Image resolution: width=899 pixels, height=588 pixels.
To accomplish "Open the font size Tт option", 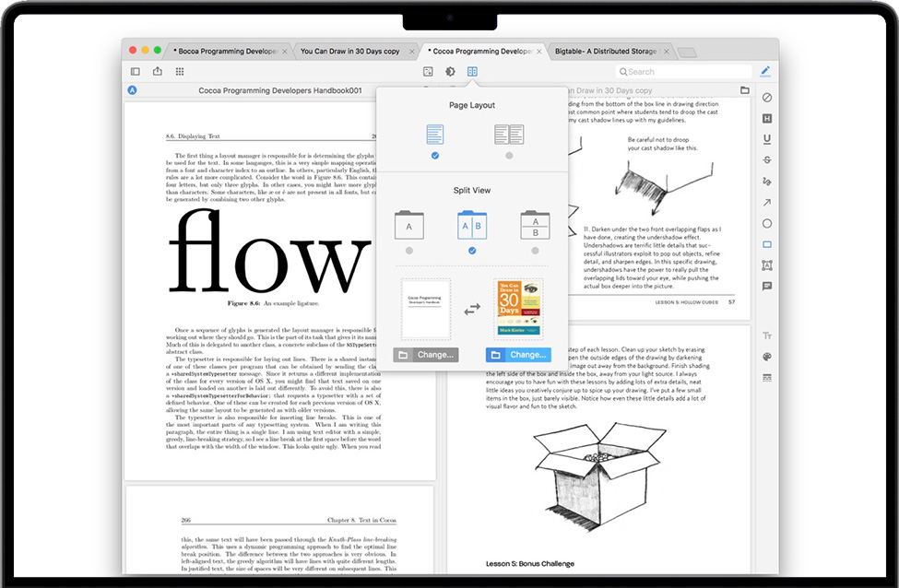I will 767,335.
